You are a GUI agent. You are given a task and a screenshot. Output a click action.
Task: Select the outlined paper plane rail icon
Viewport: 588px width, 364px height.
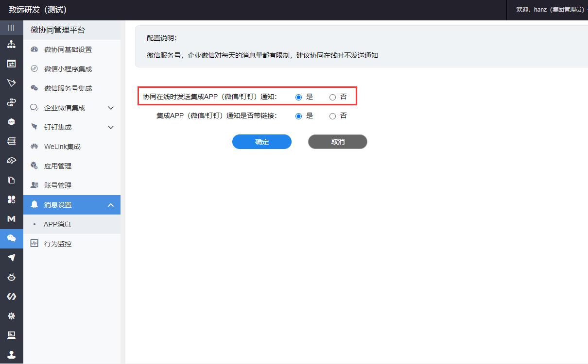coord(11,83)
